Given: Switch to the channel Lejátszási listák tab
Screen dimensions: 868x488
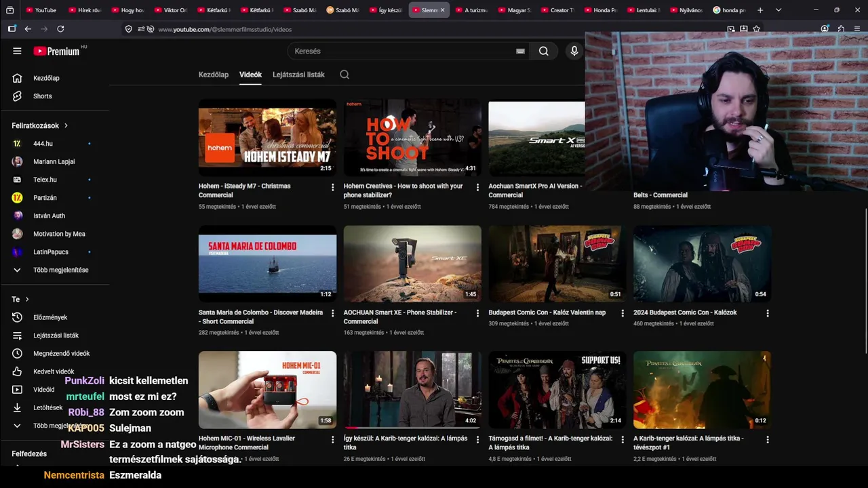Looking at the screenshot, I should coord(298,75).
